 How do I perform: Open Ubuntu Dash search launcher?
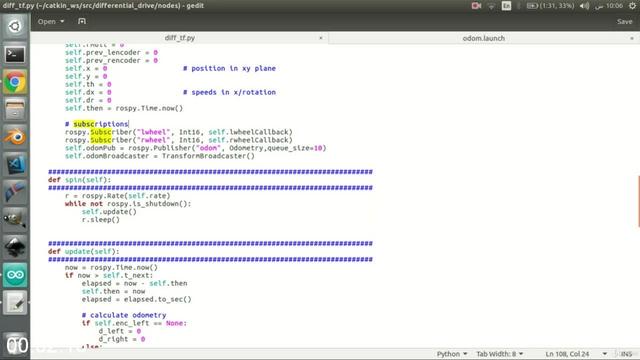(15, 26)
